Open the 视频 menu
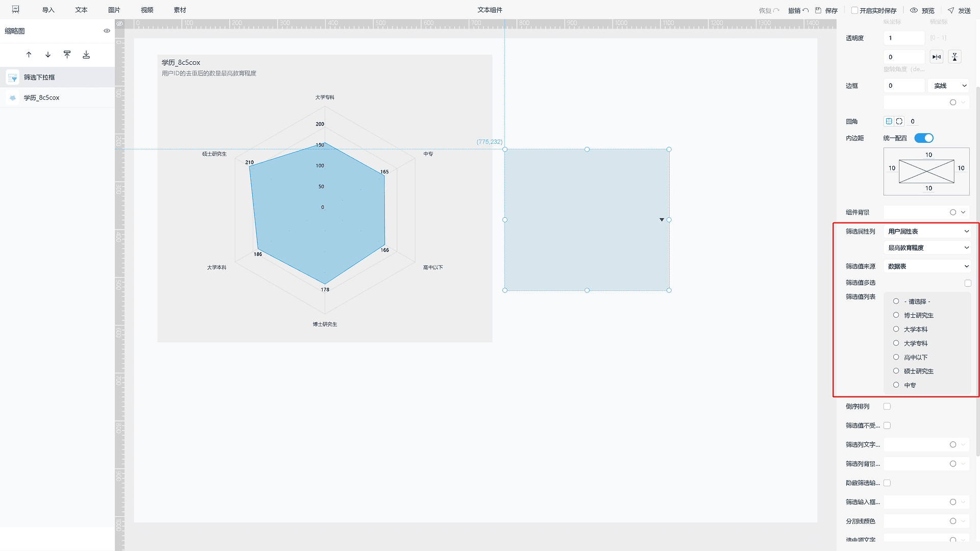Viewport: 980px width, 551px height. (x=147, y=10)
